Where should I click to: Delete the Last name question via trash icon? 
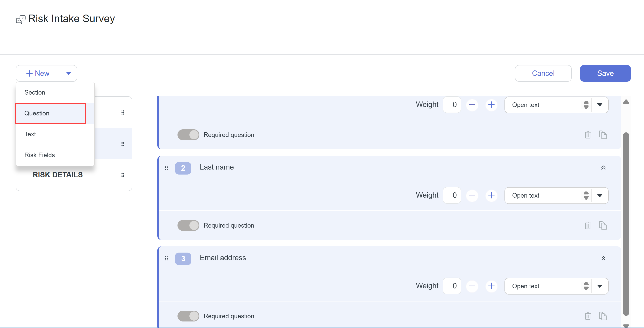(x=588, y=225)
